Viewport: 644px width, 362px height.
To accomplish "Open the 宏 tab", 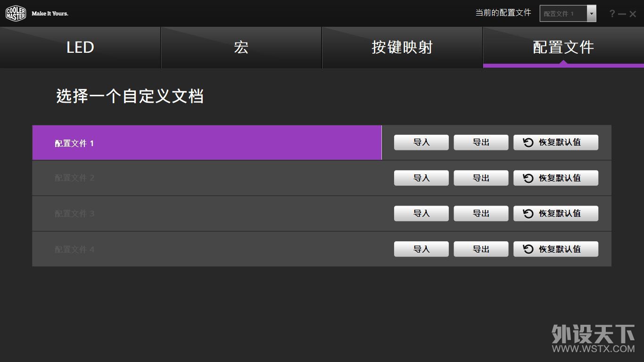I will click(x=241, y=48).
